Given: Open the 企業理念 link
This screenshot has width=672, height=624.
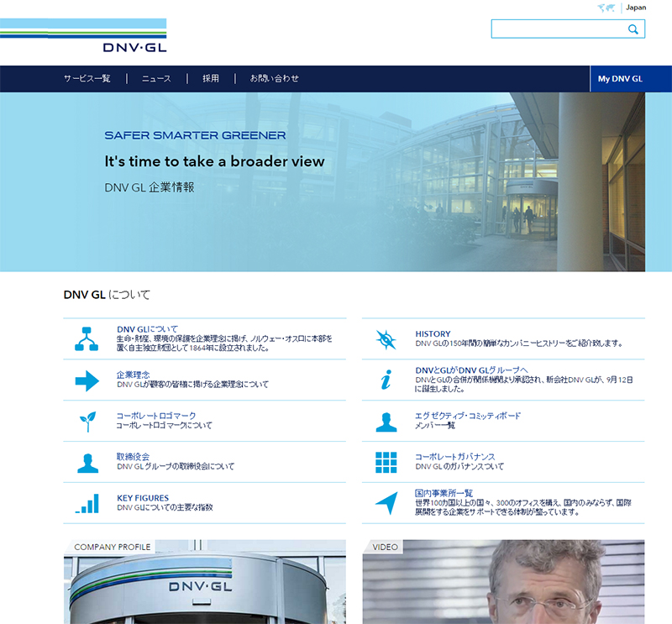Looking at the screenshot, I should point(134,375).
